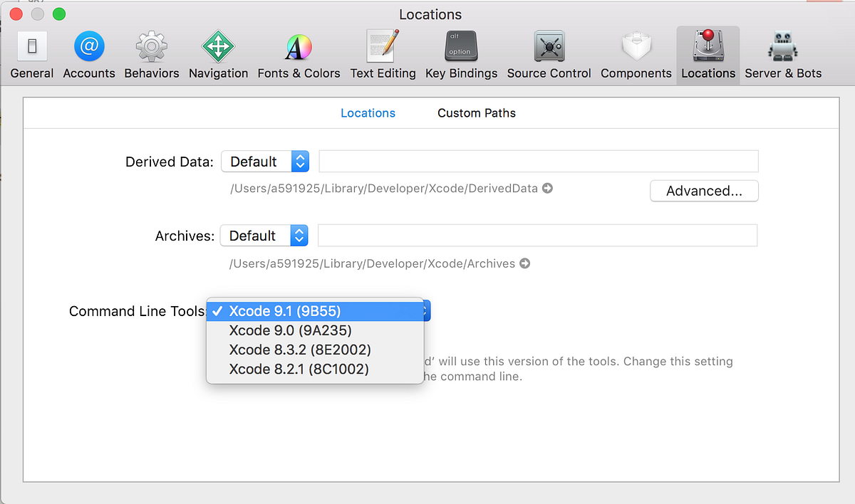Open the Key Bindings preferences pane
855x504 pixels.
461,53
